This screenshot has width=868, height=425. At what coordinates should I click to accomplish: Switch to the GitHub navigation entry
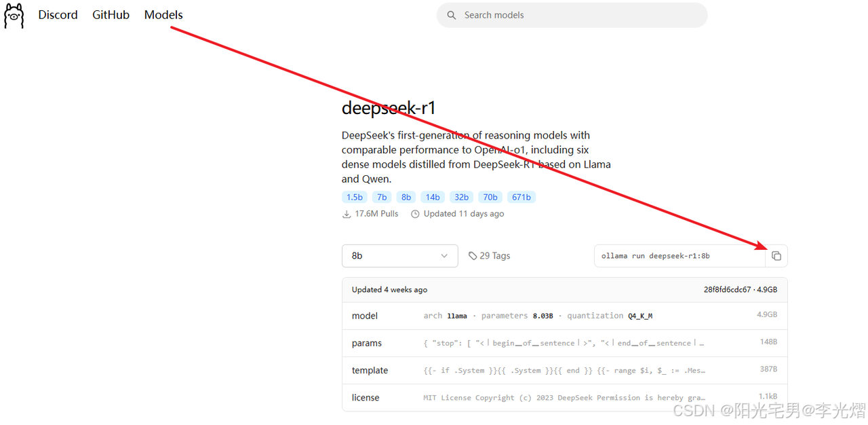(111, 14)
